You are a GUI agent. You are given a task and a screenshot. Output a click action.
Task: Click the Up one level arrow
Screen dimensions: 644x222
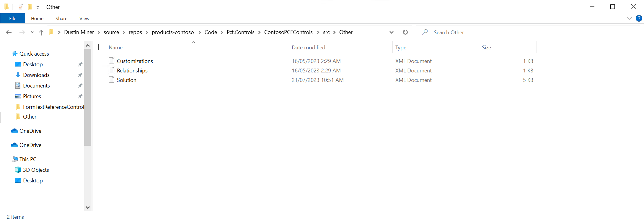tap(41, 33)
